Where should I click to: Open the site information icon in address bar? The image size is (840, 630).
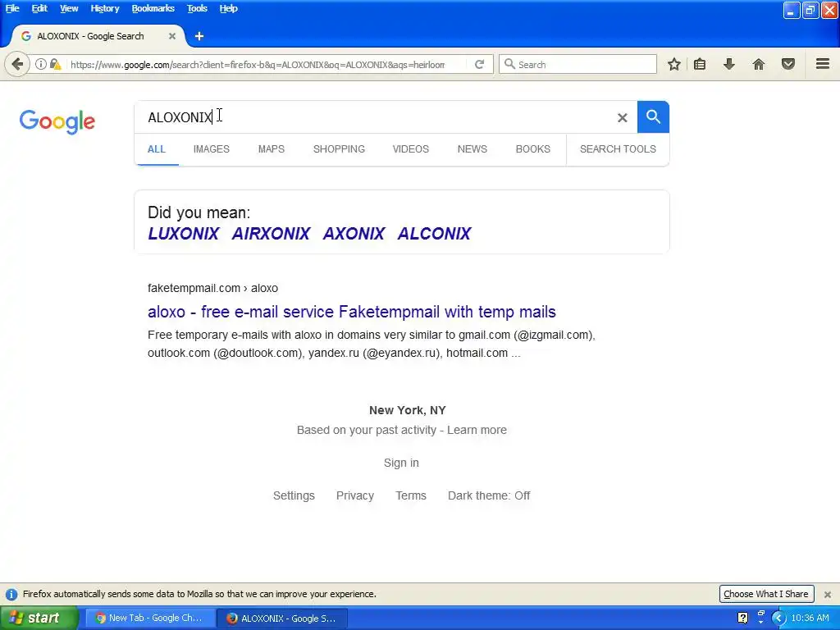click(x=41, y=64)
